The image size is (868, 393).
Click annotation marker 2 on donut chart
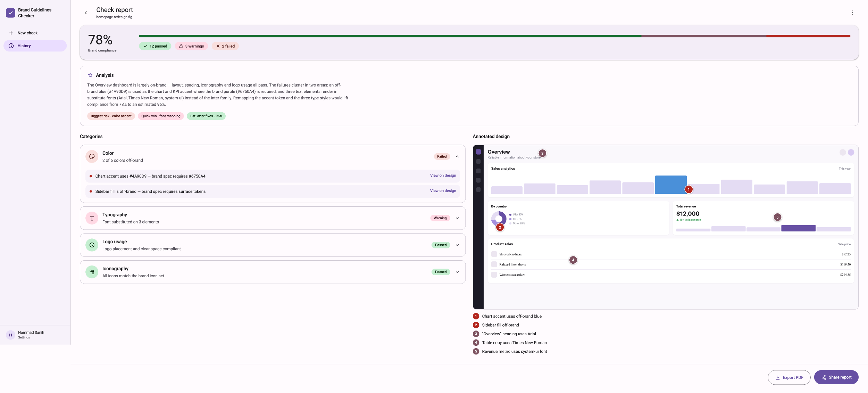click(x=500, y=227)
